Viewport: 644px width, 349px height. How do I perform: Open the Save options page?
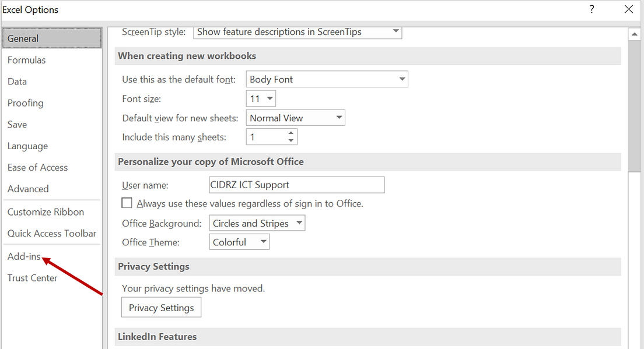pyautogui.click(x=17, y=124)
